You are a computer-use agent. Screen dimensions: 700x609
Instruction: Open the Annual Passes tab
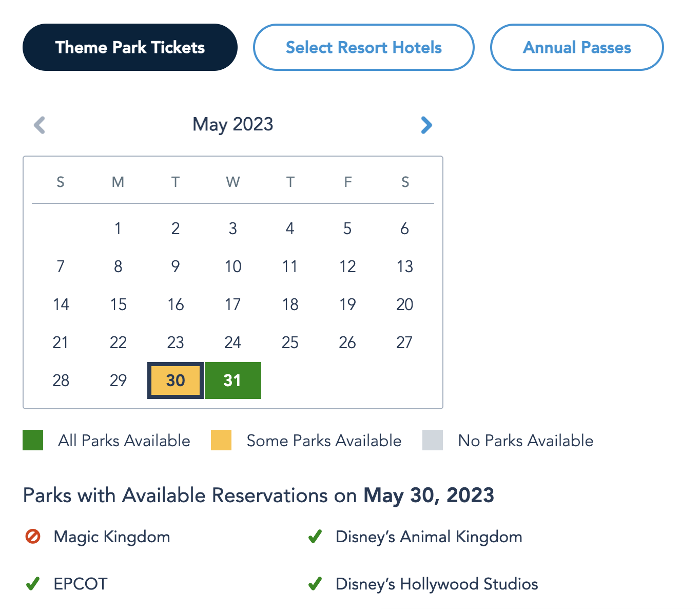tap(577, 47)
